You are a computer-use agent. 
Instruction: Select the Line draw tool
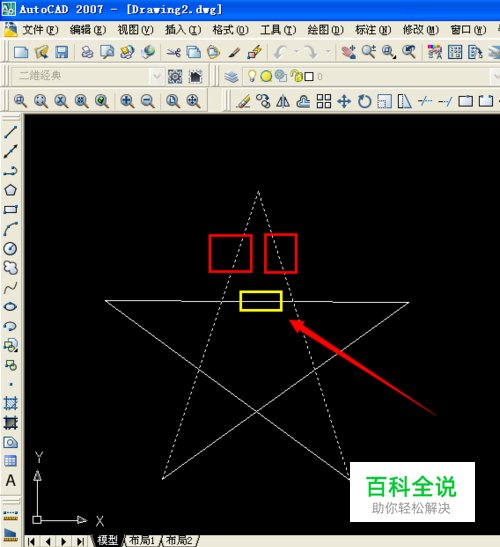10,132
